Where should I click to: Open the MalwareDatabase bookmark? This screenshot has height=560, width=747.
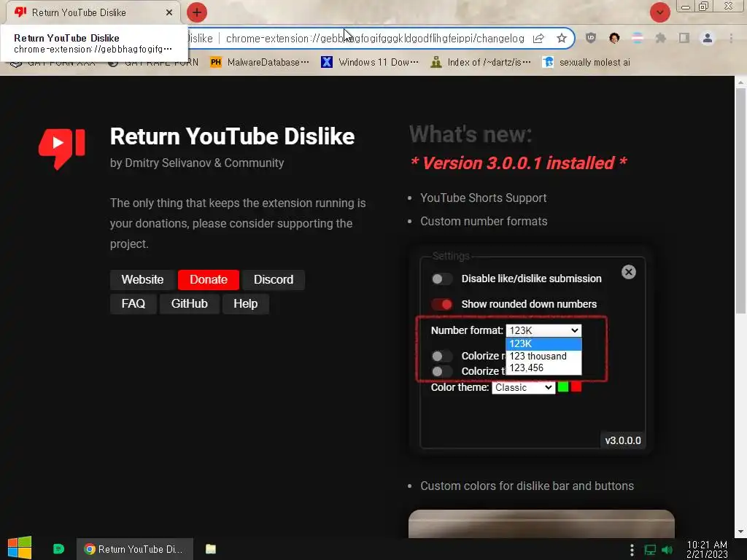[260, 63]
